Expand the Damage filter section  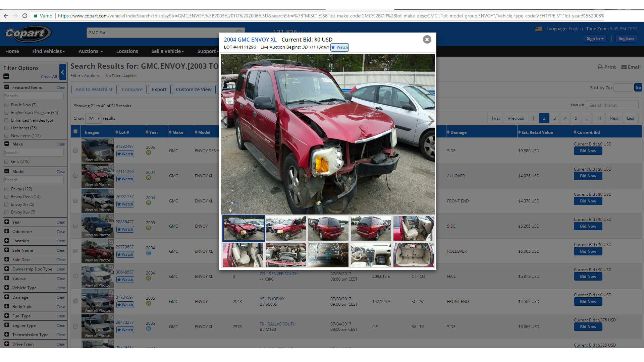(6, 297)
